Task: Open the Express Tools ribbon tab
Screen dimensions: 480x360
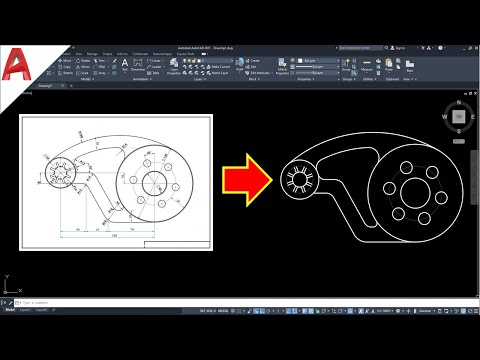Action: click(186, 54)
